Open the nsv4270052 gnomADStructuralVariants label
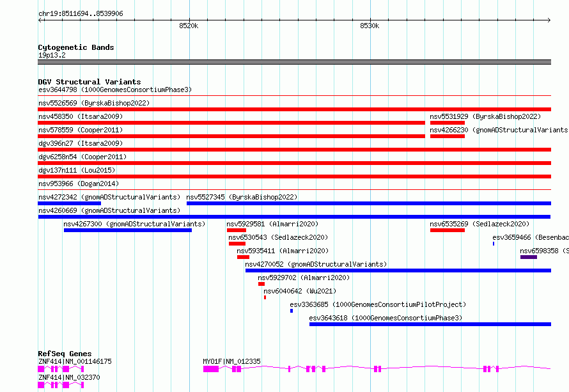Screen dimensions: 569x392 click(316, 264)
